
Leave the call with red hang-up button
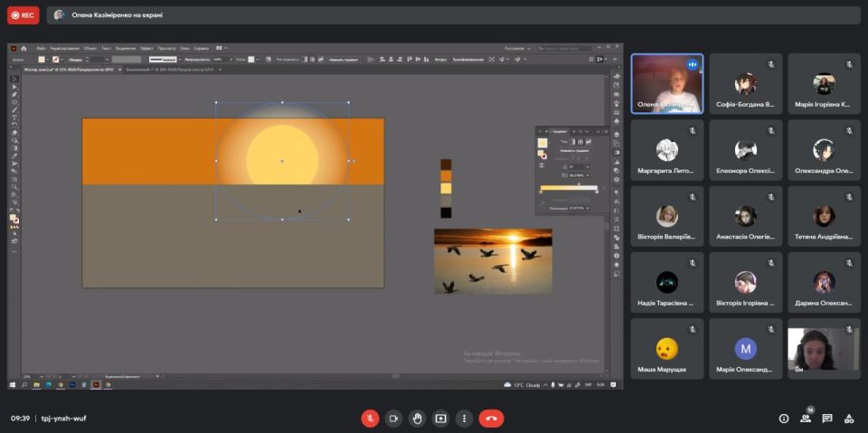pos(491,419)
